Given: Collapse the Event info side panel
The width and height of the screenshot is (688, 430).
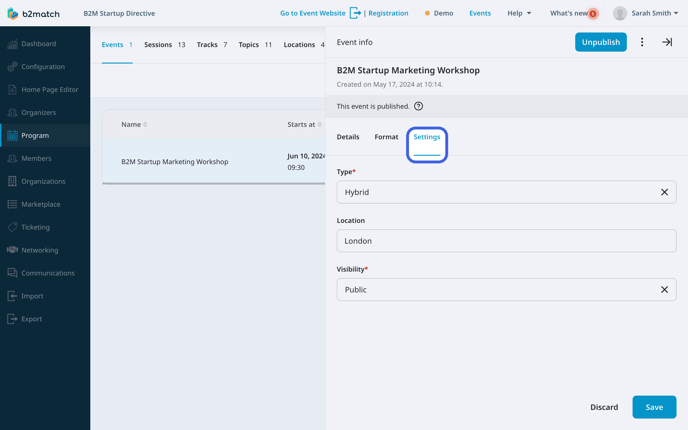Looking at the screenshot, I should (667, 42).
